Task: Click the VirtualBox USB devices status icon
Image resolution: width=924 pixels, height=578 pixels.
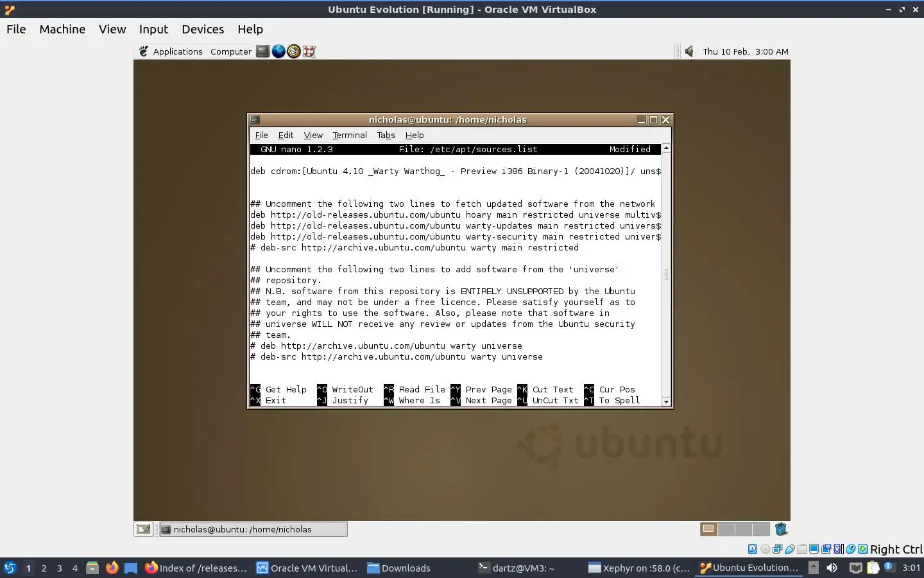Action: 790,549
